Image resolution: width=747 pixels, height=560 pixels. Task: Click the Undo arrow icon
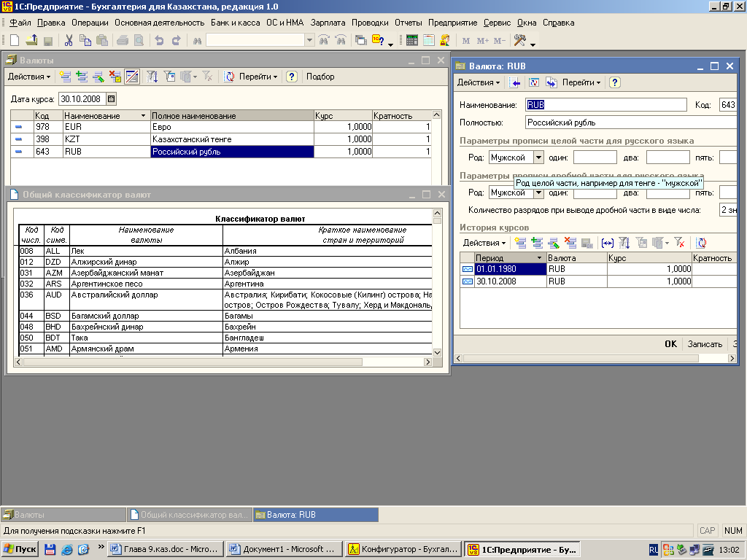click(x=159, y=41)
